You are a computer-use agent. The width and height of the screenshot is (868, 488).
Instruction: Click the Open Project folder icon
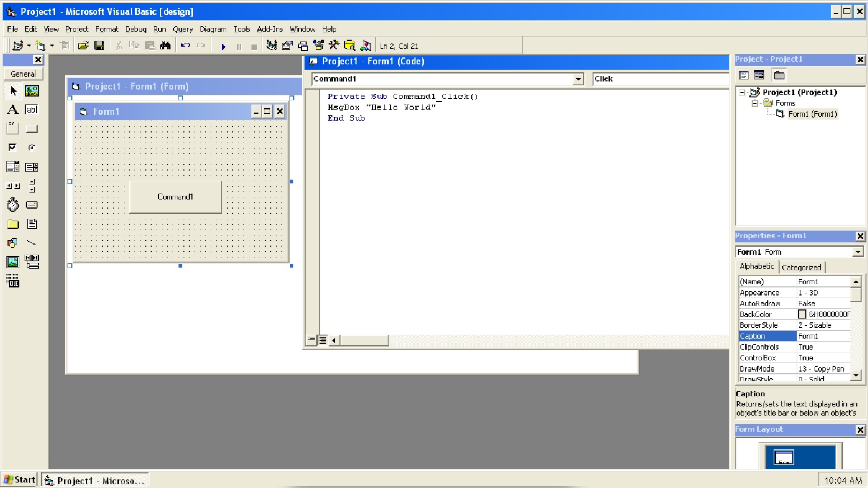point(83,46)
